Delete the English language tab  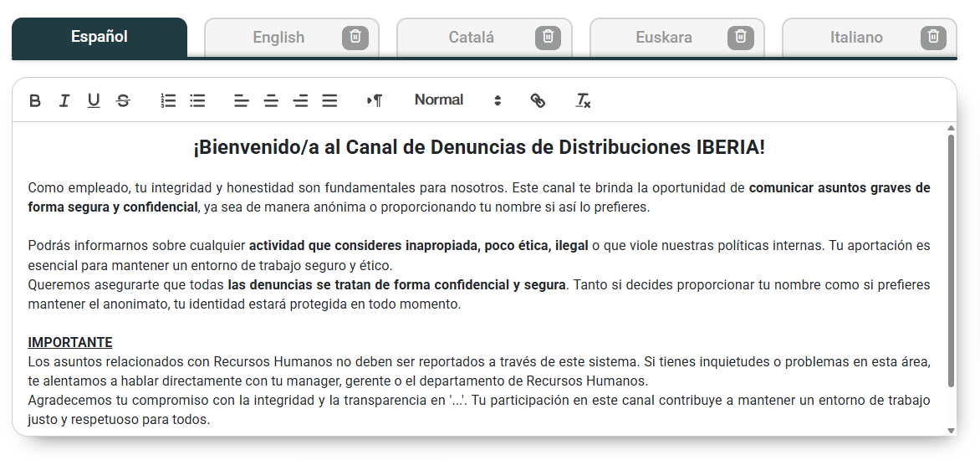pyautogui.click(x=355, y=38)
